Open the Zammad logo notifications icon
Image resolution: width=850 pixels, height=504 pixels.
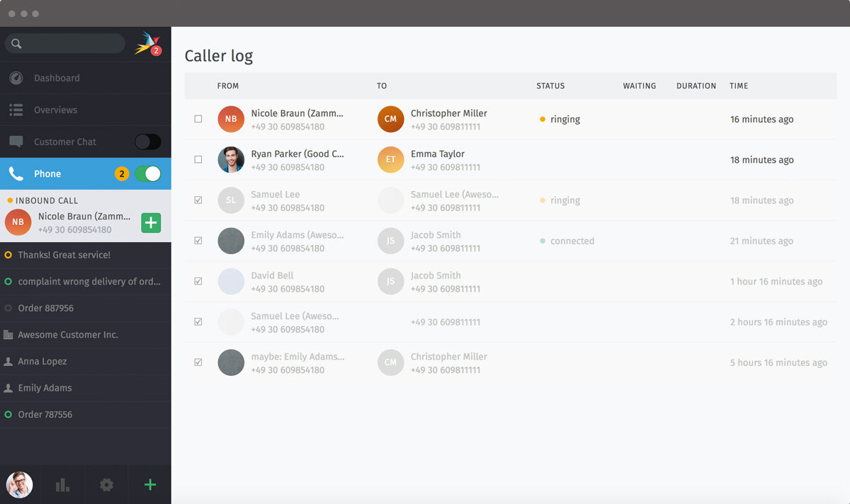147,43
